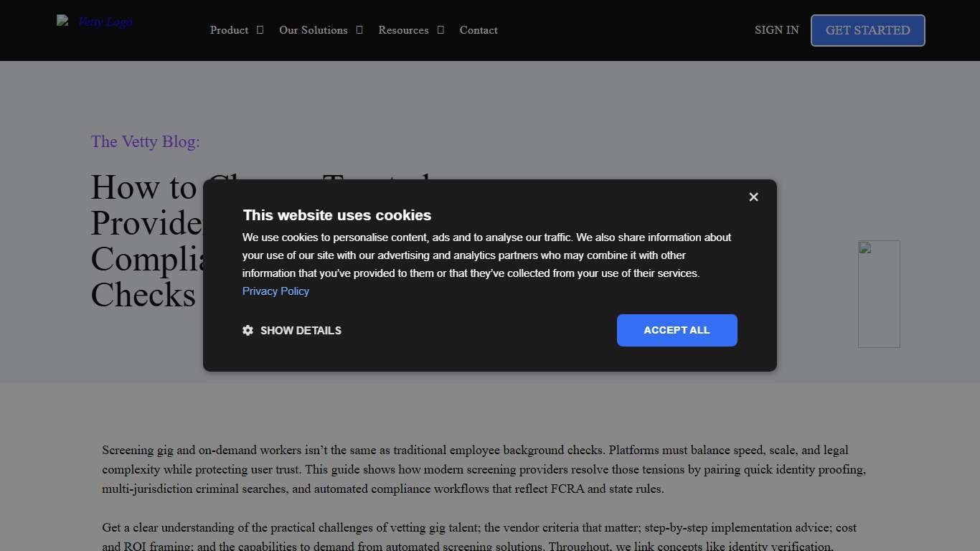The width and height of the screenshot is (980, 551).
Task: Close the cookie consent dialog
Action: tap(753, 197)
